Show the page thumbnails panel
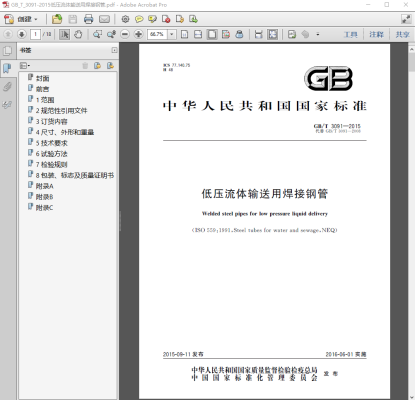Screen dimensions: 415x400 point(7,51)
